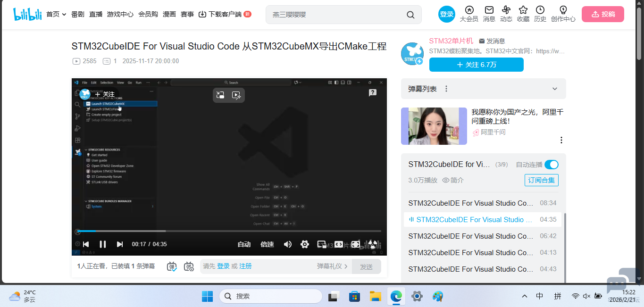The image size is (644, 307).
Task: Follow the uploader via 关注 6.7万 button
Action: click(476, 65)
